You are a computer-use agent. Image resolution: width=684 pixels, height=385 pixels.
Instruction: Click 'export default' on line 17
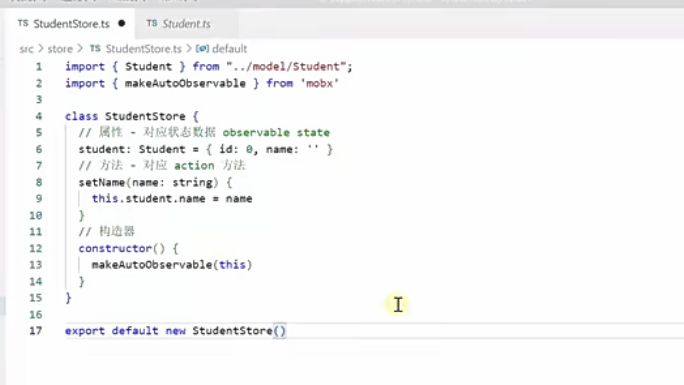112,331
